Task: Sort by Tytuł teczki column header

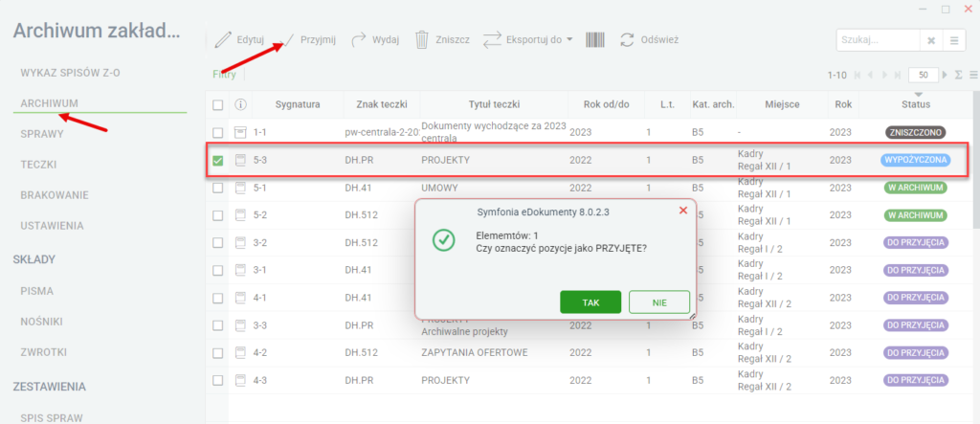Action: click(494, 104)
